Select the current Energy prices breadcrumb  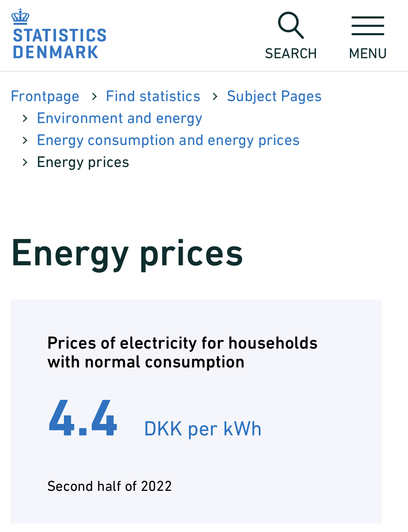pos(83,162)
